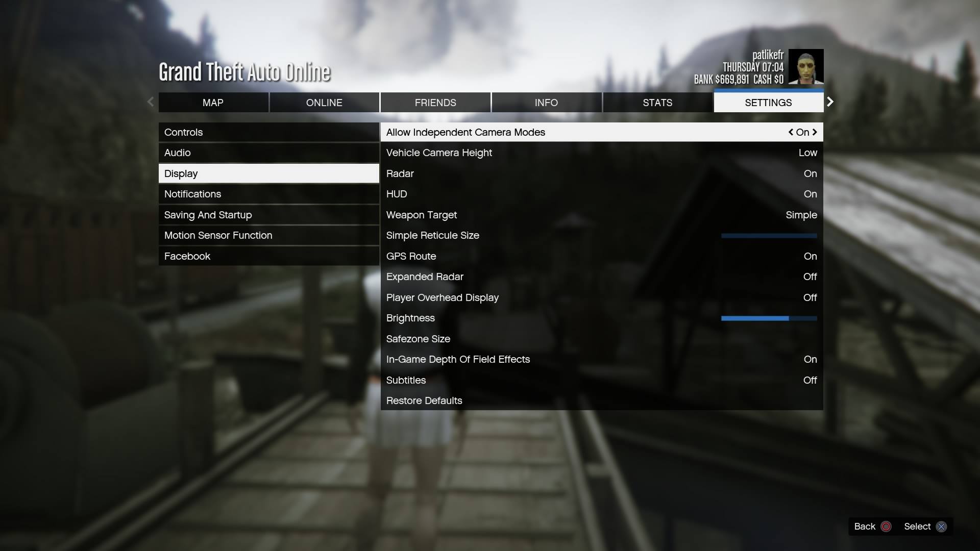Viewport: 980px width, 551px height.
Task: Open the Saving And Startup settings
Action: [207, 215]
